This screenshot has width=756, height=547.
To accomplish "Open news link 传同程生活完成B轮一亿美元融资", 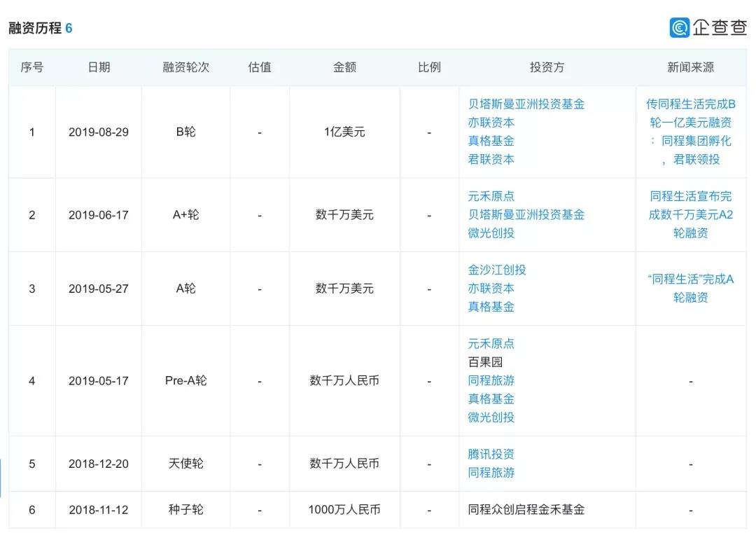I will (x=690, y=132).
